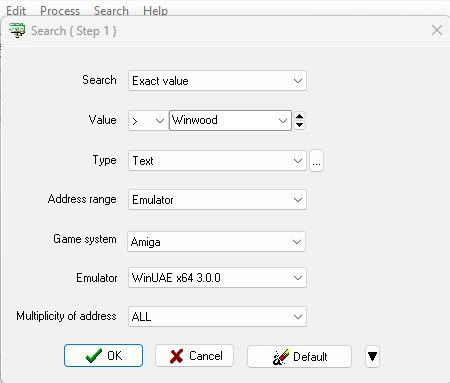
Task: Open Multiplicity of address dropdown
Action: (217, 316)
